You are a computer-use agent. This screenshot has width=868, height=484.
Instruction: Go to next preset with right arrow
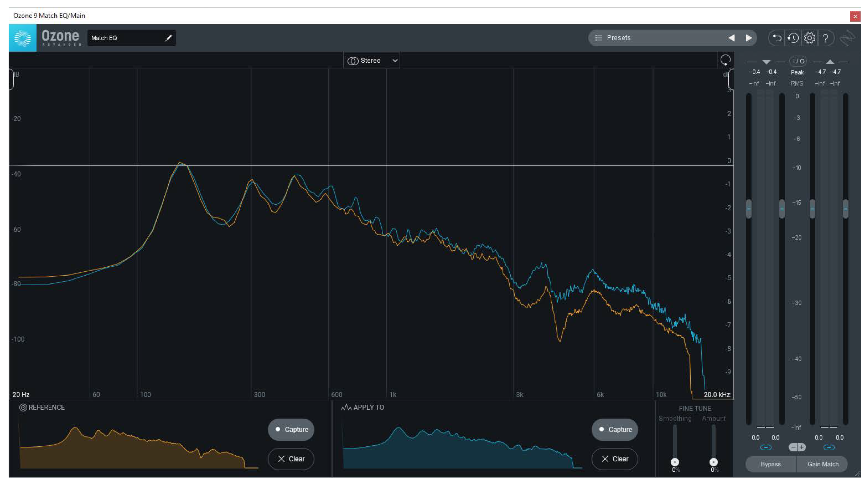click(x=749, y=38)
